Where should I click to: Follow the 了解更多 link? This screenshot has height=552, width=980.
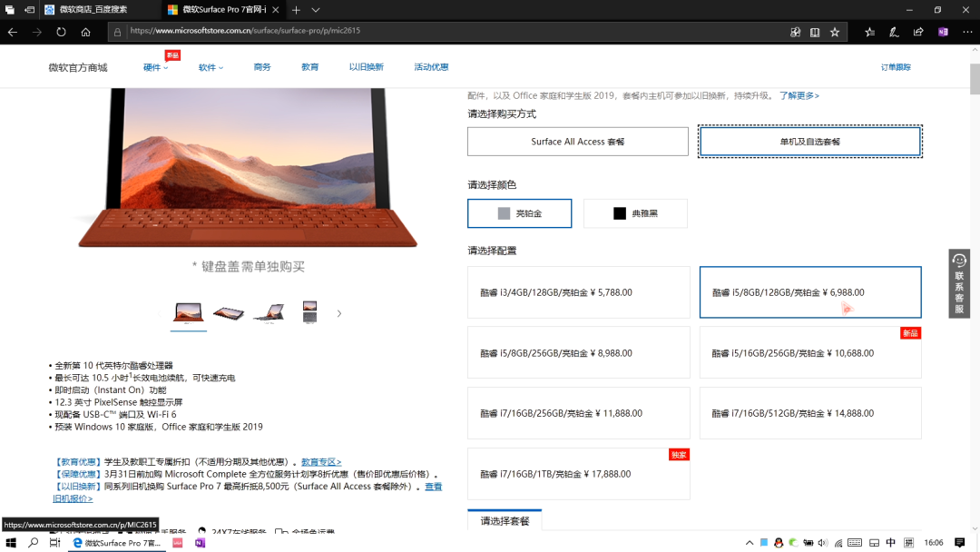(x=799, y=95)
